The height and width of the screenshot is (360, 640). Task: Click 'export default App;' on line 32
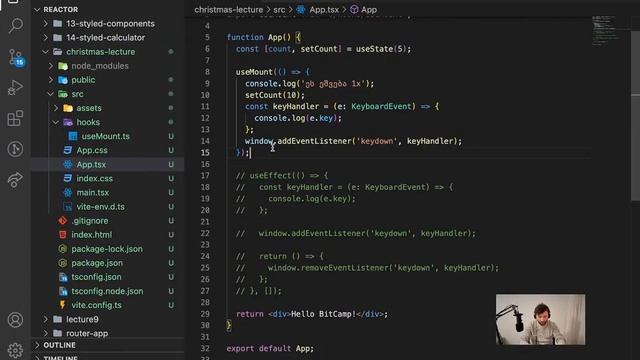tap(270, 349)
